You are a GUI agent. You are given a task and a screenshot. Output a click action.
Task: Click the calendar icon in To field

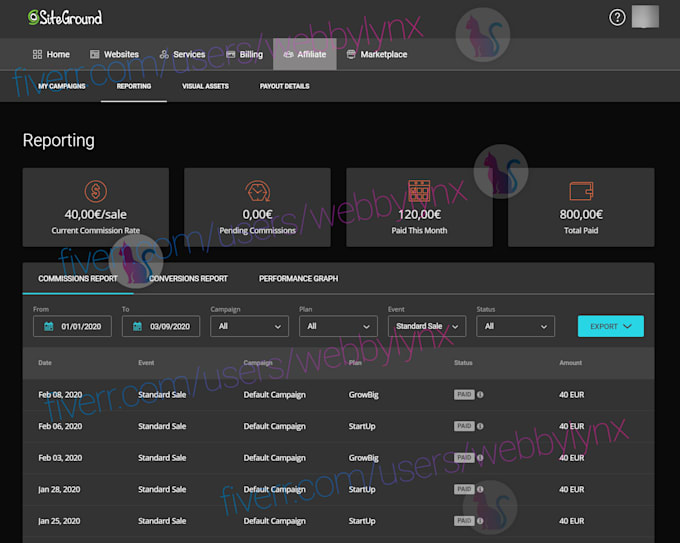137,326
